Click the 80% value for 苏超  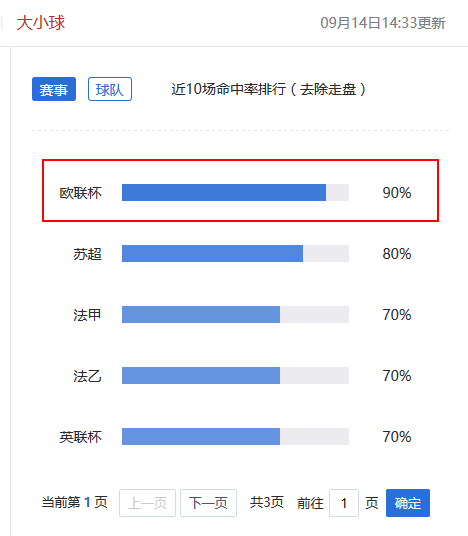[397, 254]
